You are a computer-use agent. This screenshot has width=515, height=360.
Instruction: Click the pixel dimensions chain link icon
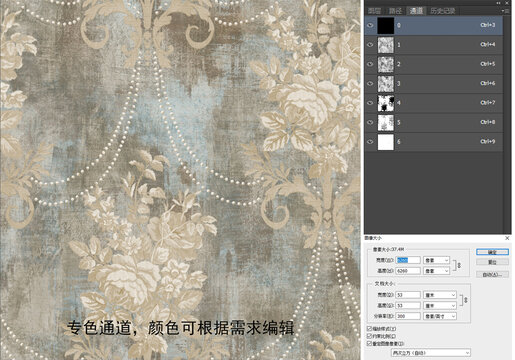tap(459, 265)
